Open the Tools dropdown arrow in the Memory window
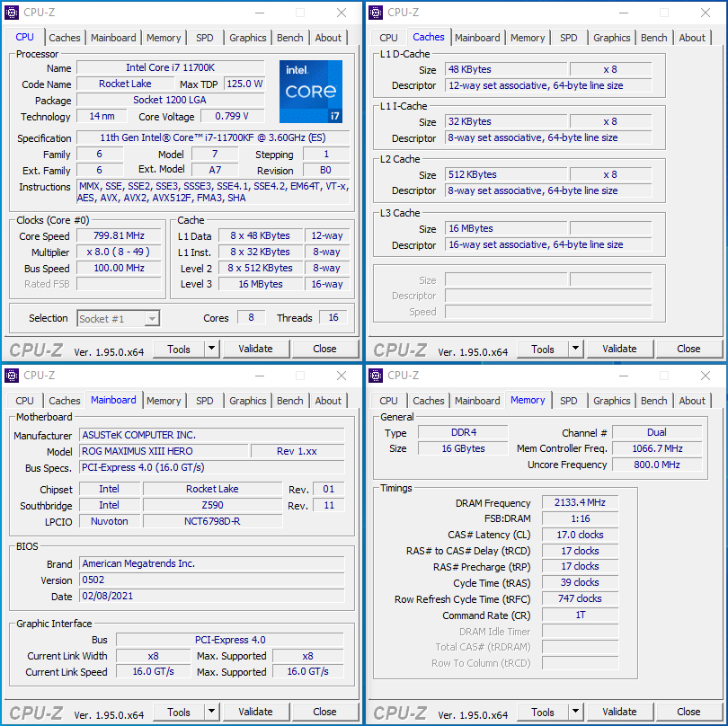The height and width of the screenshot is (726, 728). click(x=576, y=712)
